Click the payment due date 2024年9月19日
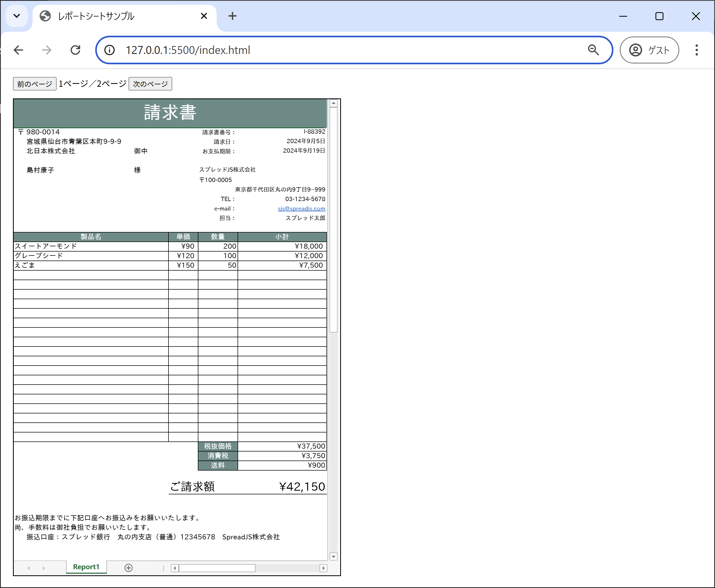Screen dimensions: 715x588 point(304,151)
